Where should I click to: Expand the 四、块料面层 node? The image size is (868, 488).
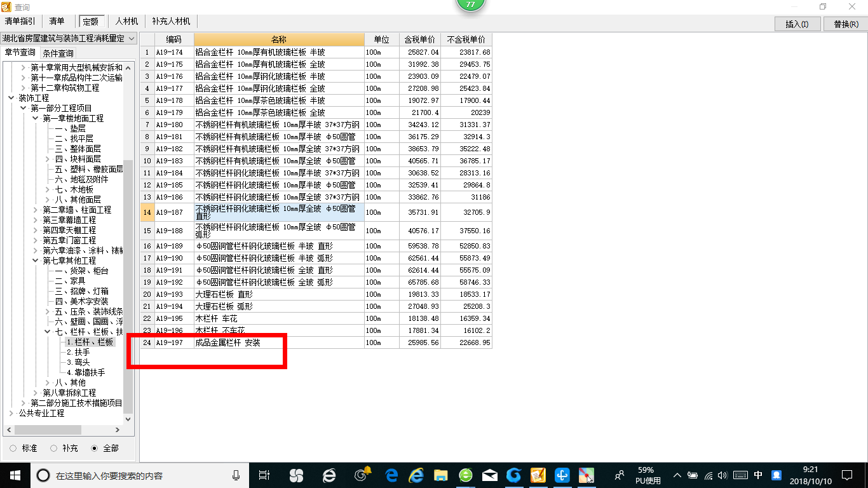[x=48, y=159]
